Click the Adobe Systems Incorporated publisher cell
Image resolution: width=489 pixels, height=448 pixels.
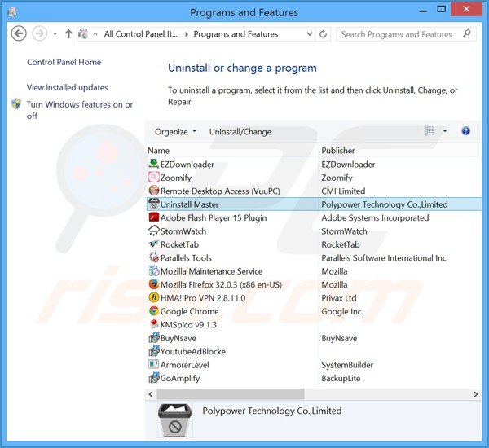point(375,217)
